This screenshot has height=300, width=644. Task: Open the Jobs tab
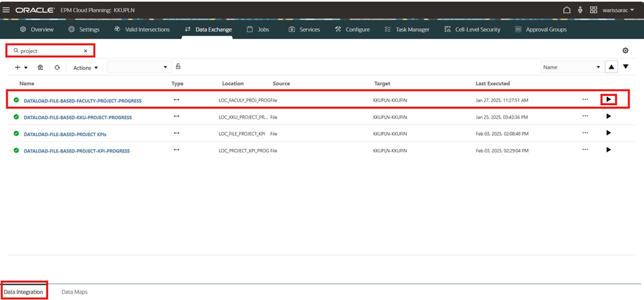tap(258, 30)
